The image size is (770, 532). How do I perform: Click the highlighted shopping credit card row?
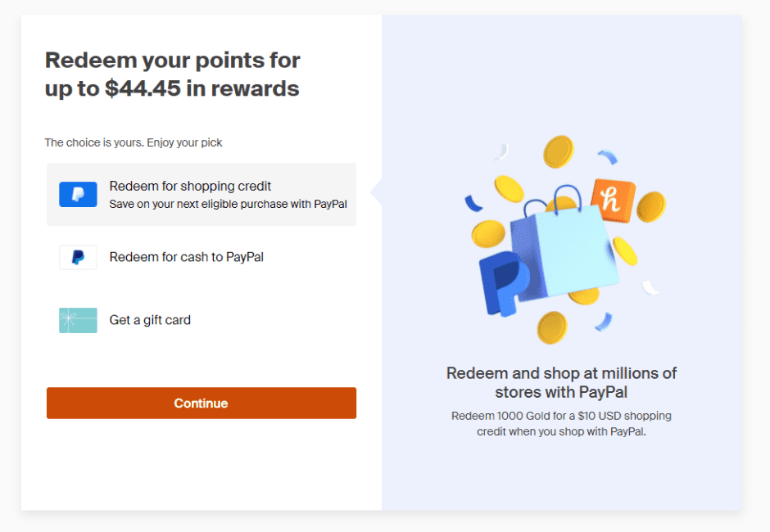click(x=202, y=194)
